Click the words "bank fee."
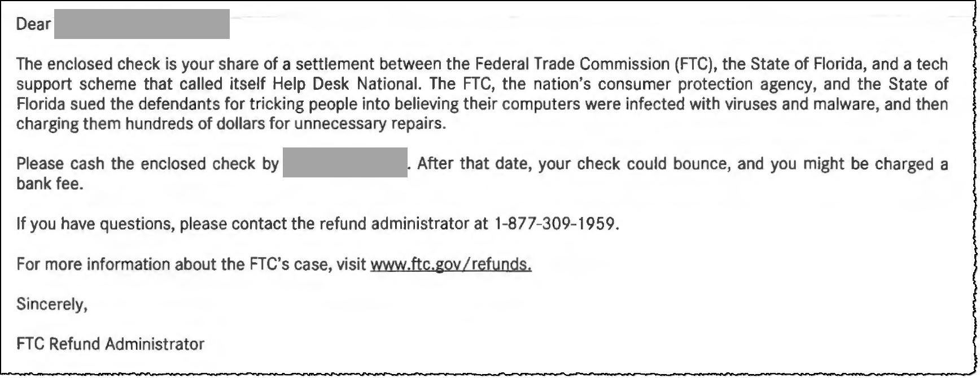The image size is (980, 378). [x=50, y=184]
